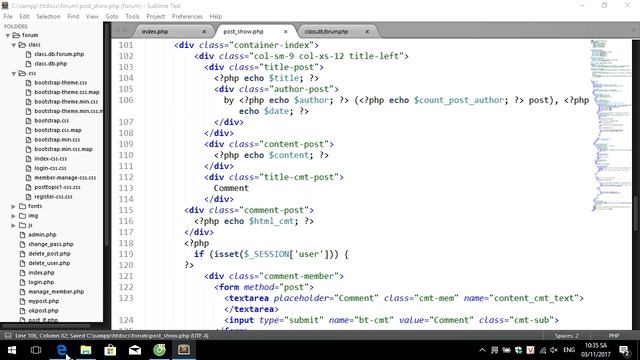640x360 pixels.
Task: Close the index.php tab
Action: 204,31
